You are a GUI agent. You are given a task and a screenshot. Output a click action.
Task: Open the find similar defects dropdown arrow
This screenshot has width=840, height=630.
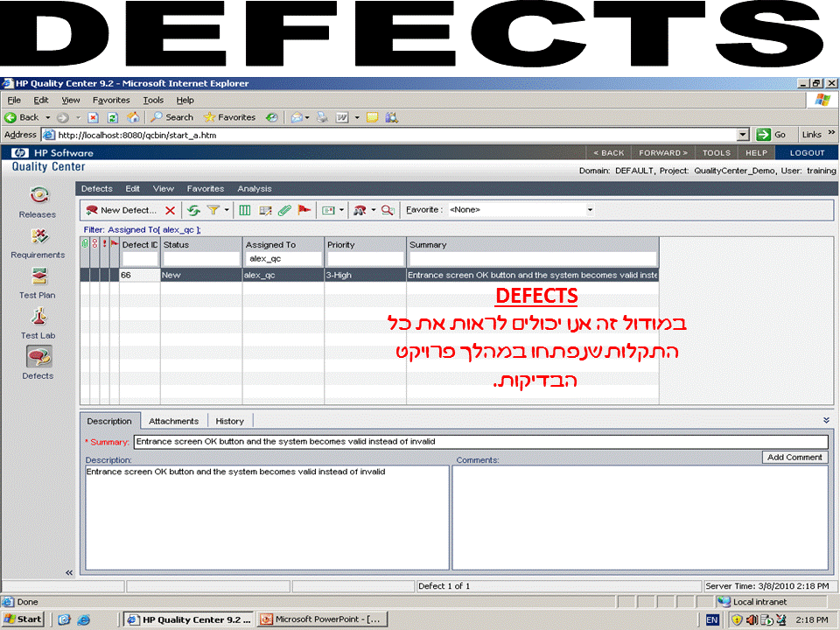374,210
